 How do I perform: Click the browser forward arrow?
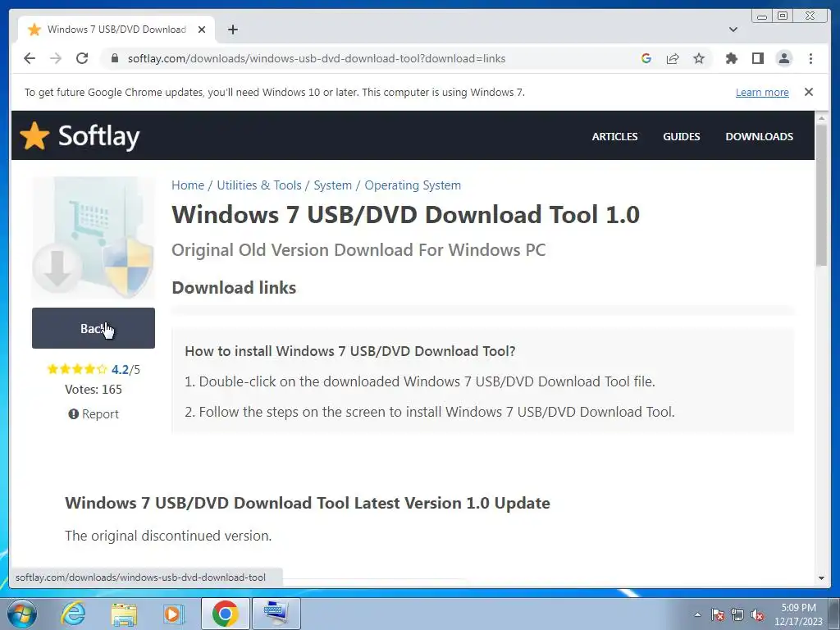(x=56, y=58)
